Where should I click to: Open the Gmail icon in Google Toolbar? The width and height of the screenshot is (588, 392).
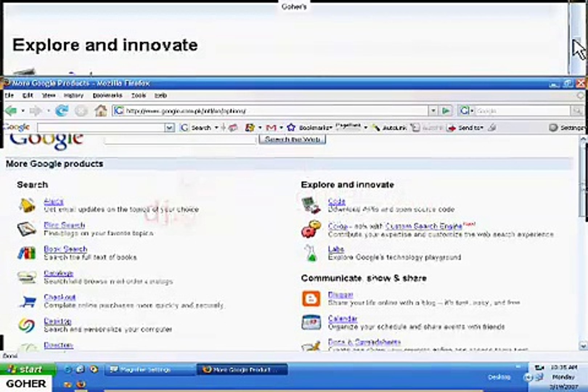coord(271,128)
